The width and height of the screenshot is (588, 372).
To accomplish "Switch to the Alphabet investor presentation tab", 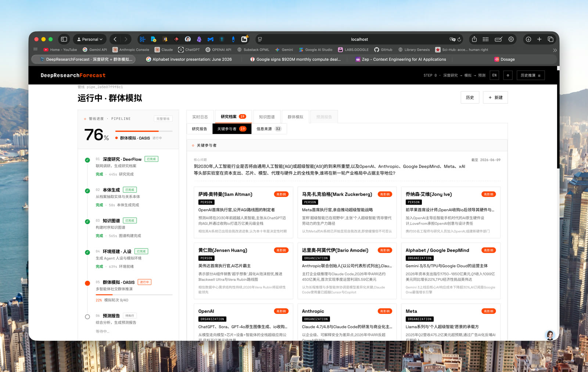I will (189, 59).
